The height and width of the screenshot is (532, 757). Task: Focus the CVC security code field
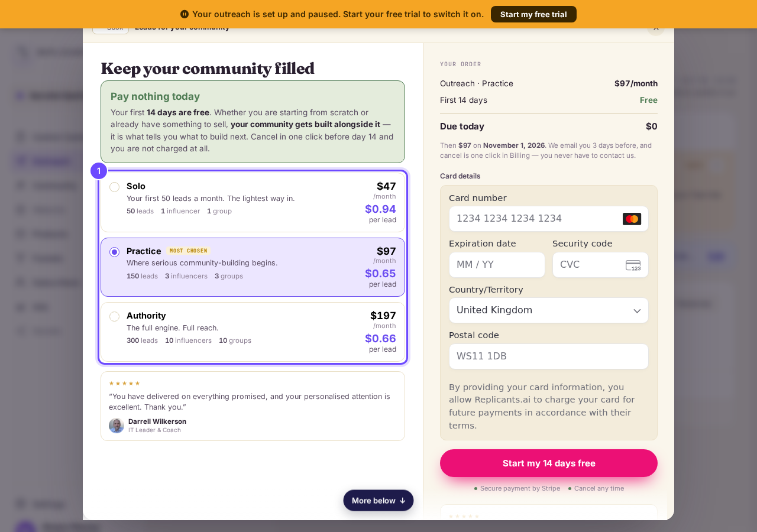(600, 265)
